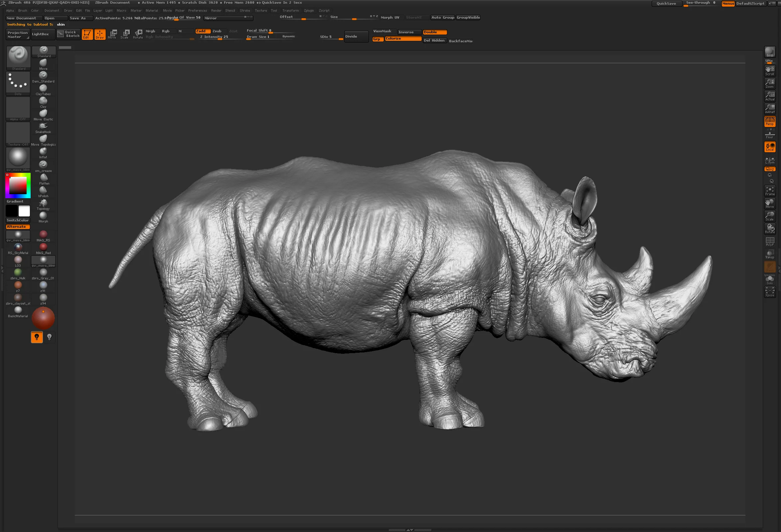The height and width of the screenshot is (532, 781).
Task: Select the sm_crease brush
Action: [43, 166]
